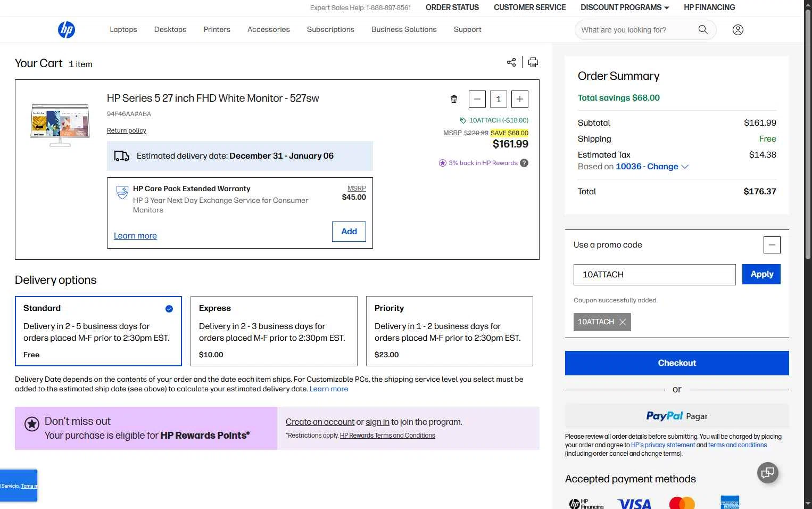The height and width of the screenshot is (509, 812).
Task: Open the Business Solutions menu
Action: click(x=404, y=30)
